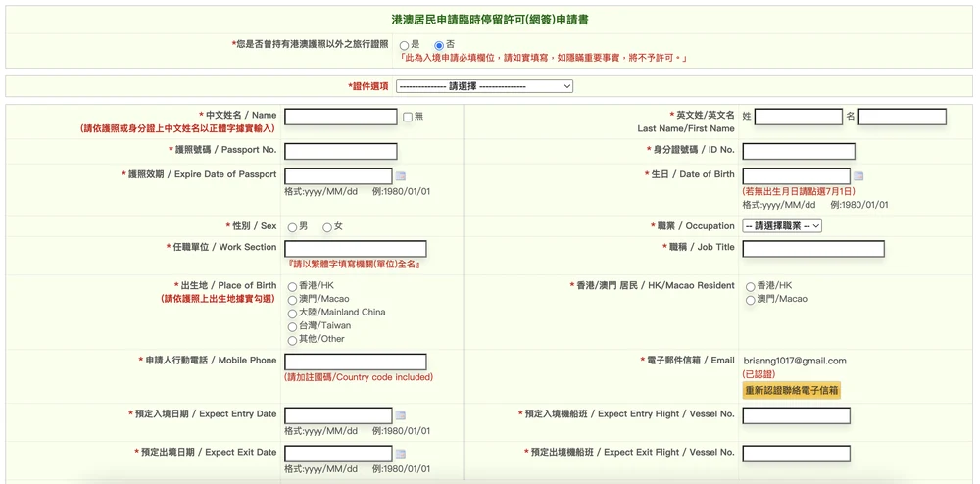Click the Mobile Phone input box
Screen dimensions: 980x484
pyautogui.click(x=355, y=362)
